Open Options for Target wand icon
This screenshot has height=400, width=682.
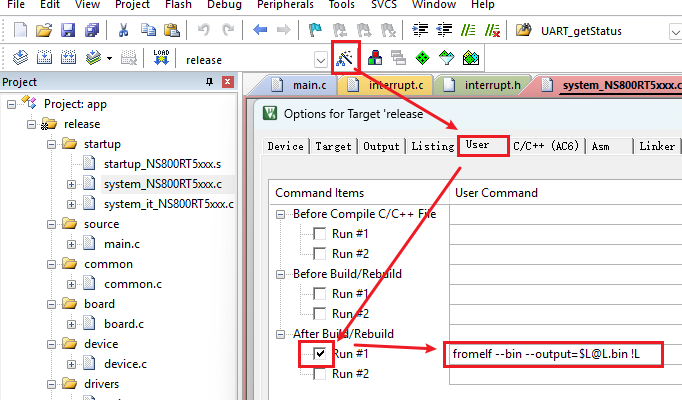344,59
